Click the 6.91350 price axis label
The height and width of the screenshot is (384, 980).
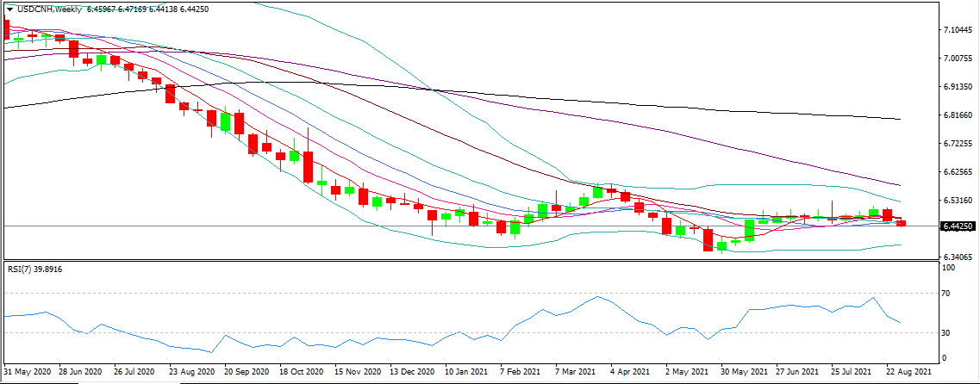coord(958,87)
